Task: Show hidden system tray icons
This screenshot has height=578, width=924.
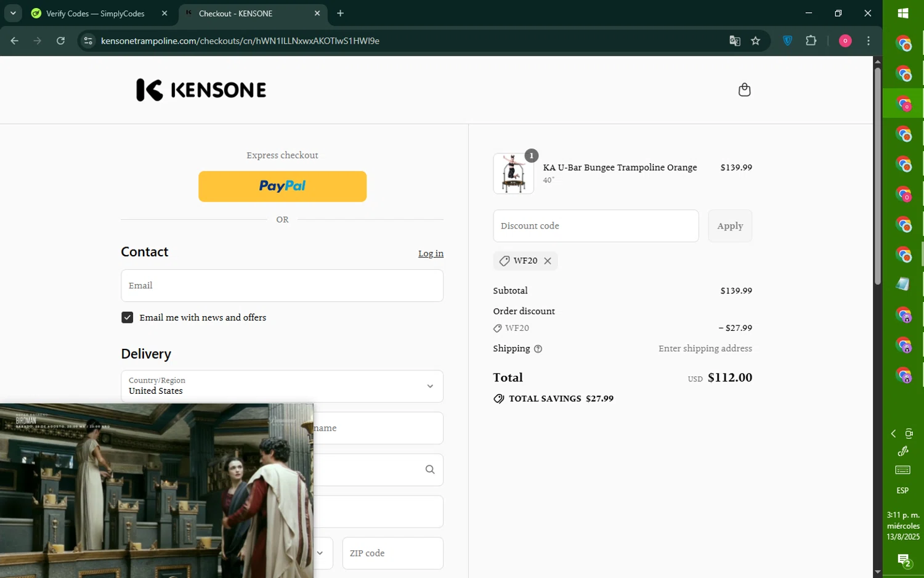Action: point(893,434)
